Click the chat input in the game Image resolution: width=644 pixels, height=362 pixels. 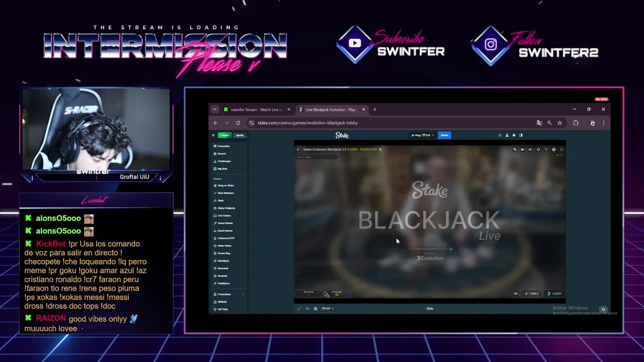pos(317,157)
